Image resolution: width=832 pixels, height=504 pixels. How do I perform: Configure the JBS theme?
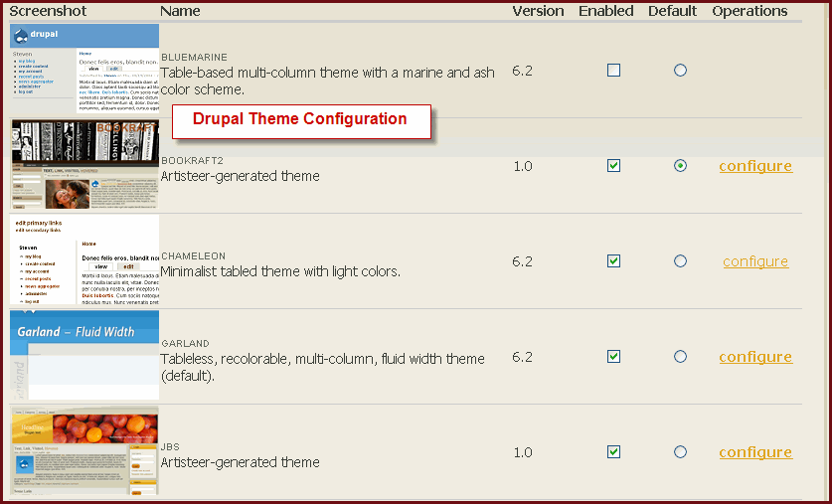(x=755, y=452)
